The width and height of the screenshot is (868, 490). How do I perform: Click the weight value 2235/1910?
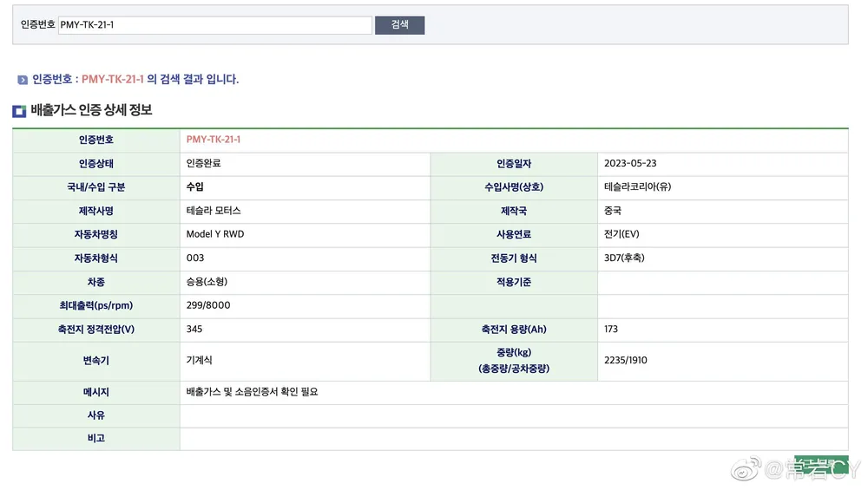coord(626,360)
